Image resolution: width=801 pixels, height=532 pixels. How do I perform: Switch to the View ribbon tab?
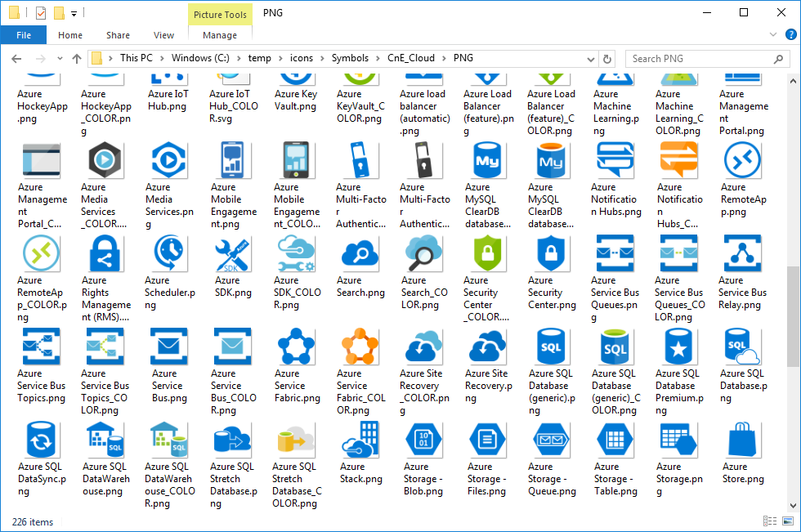click(163, 35)
